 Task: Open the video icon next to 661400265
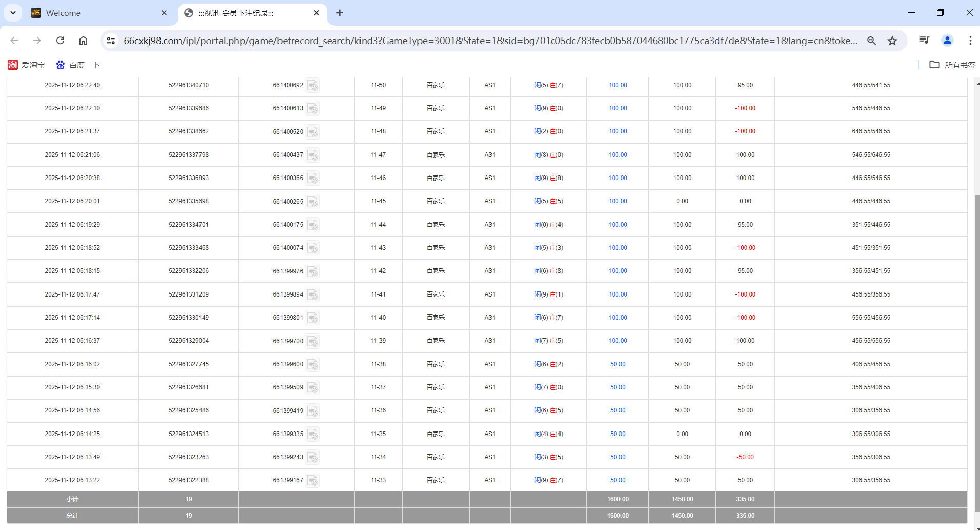(x=313, y=202)
